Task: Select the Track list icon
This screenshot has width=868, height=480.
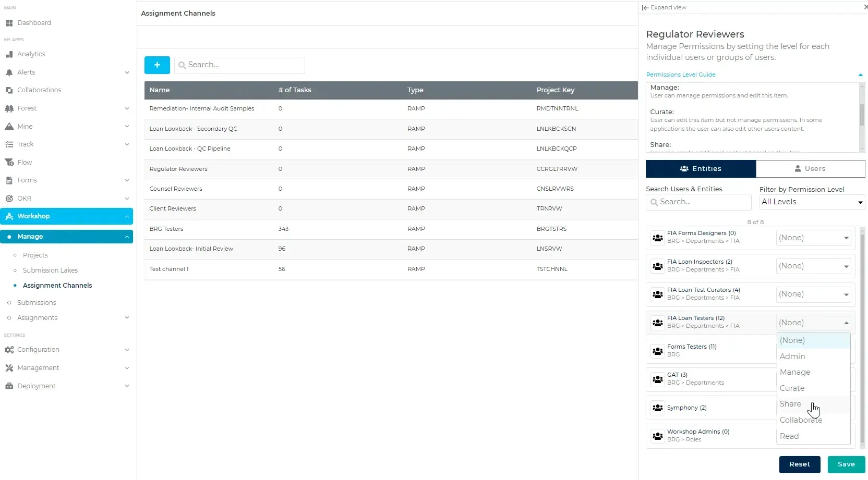Action: 9,144
